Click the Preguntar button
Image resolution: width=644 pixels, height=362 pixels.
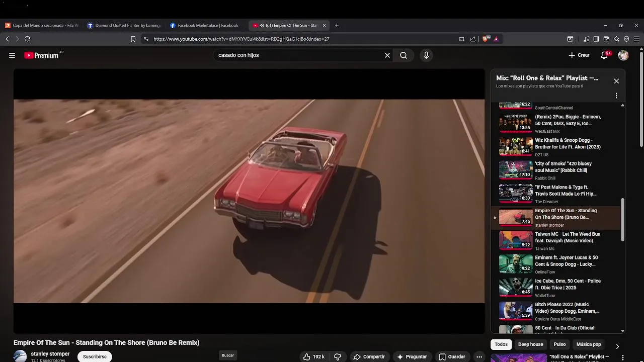[x=412, y=356]
